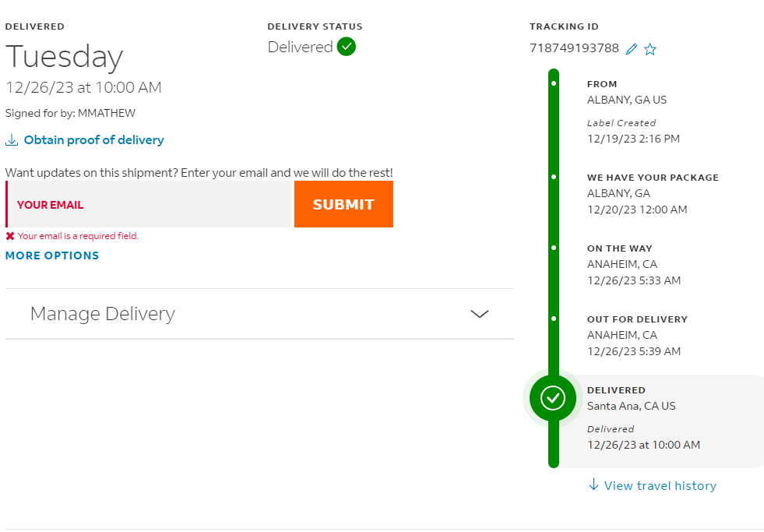The height and width of the screenshot is (532, 764).
Task: Open the Obtain proof of delivery link
Action: point(94,140)
